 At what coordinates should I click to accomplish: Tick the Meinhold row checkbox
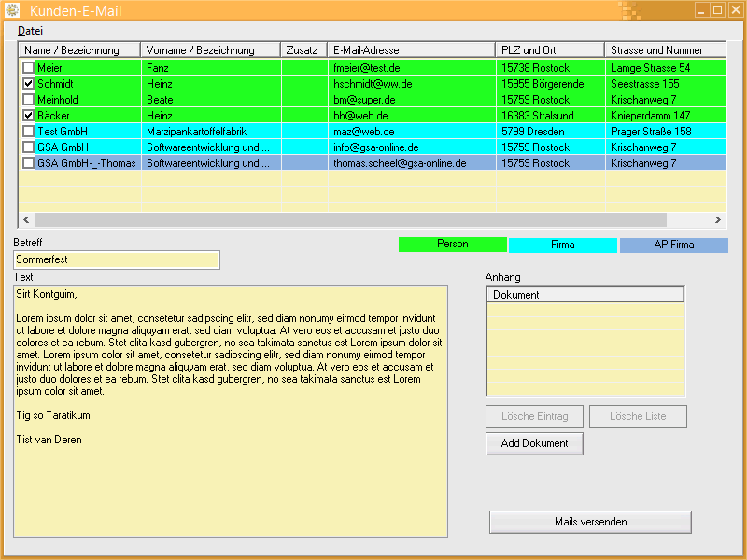point(28,100)
